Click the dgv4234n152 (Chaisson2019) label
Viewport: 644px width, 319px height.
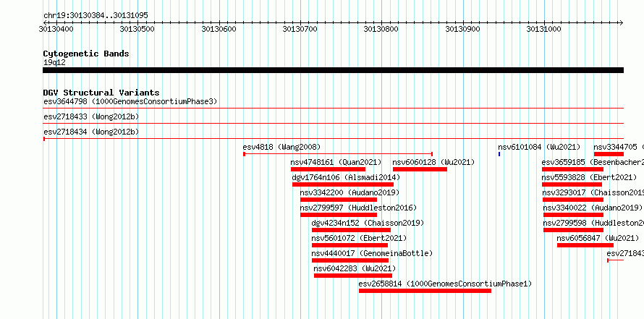pyautogui.click(x=368, y=223)
